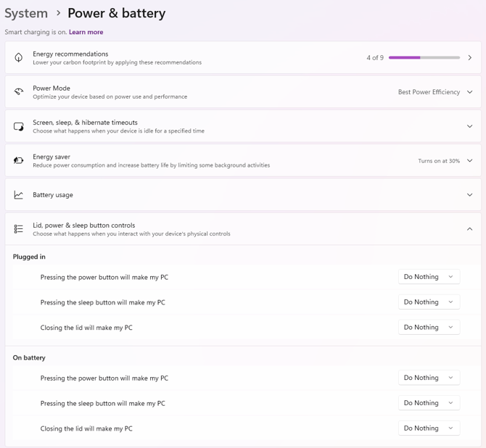Click the Energy recommendations leaf icon

point(19,57)
